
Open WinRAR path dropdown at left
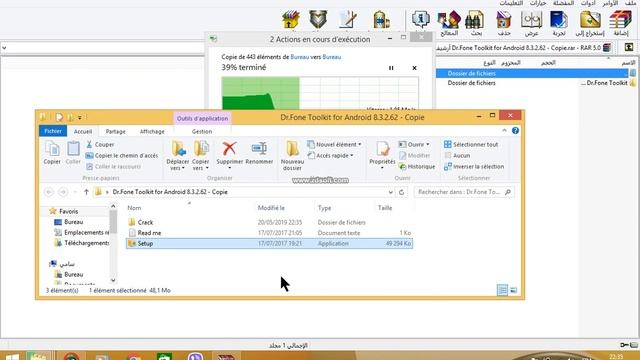point(4,48)
